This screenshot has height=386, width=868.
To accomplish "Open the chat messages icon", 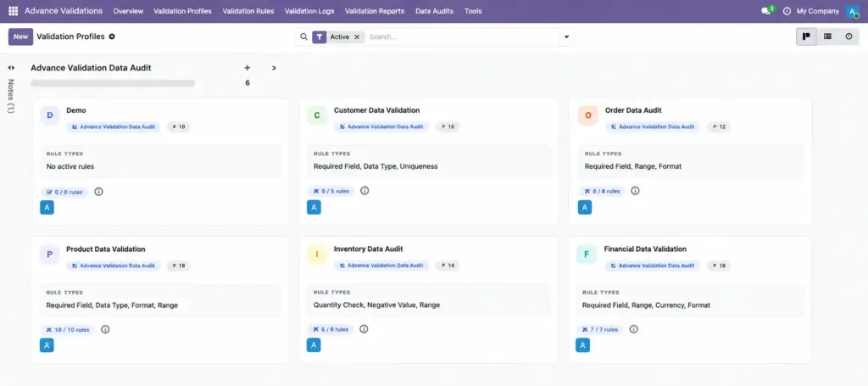I will [766, 10].
